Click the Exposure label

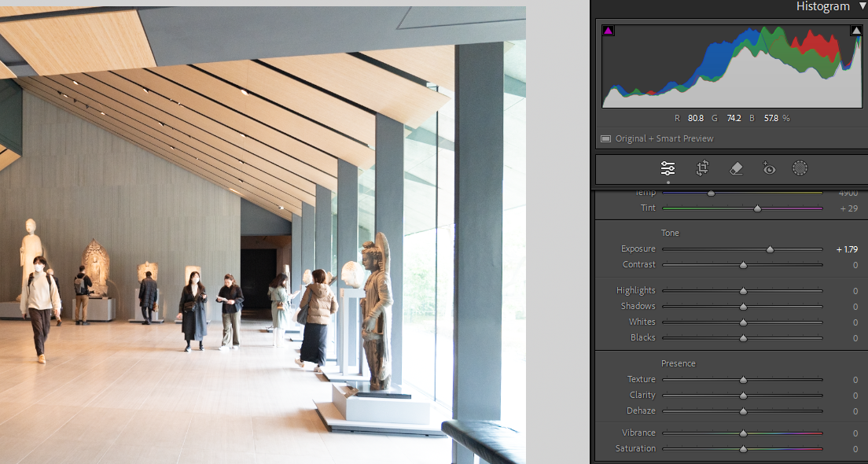click(638, 249)
